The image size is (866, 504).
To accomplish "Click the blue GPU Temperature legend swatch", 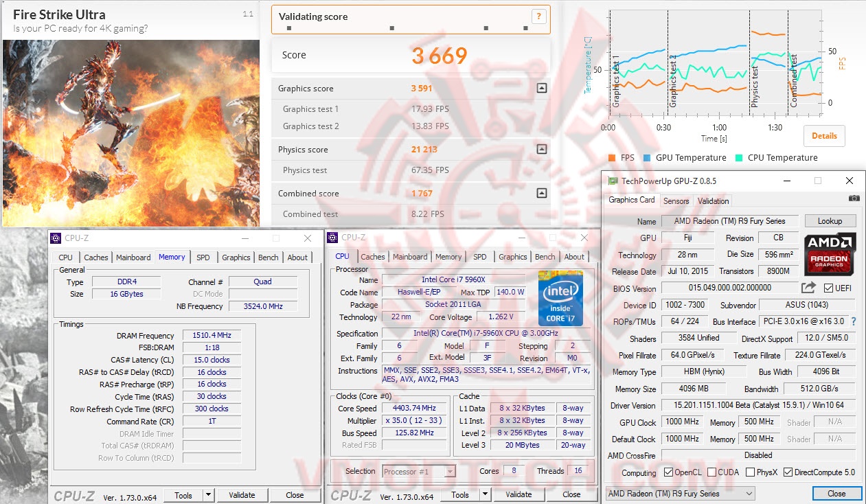I will 647,158.
